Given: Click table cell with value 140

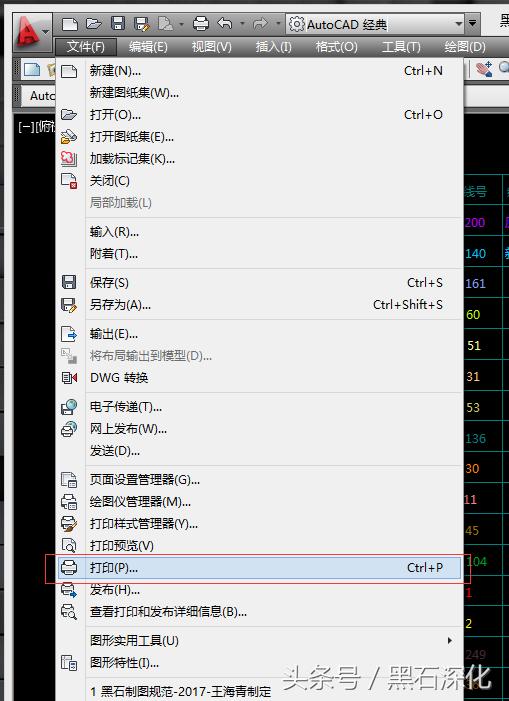Looking at the screenshot, I should click(x=475, y=253).
